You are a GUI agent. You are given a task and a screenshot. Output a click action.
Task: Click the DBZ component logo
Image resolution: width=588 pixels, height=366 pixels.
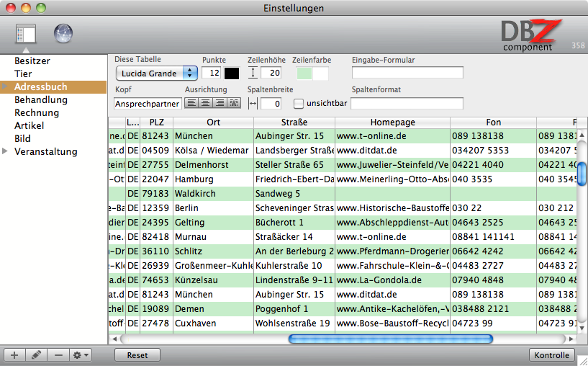coord(531,35)
